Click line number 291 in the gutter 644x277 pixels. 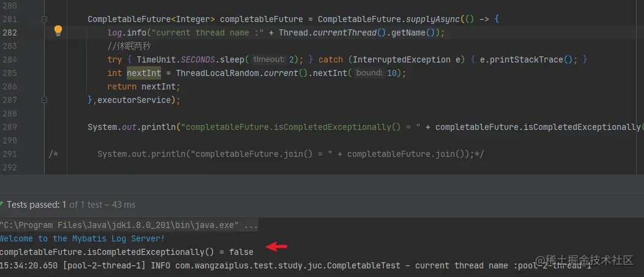[x=9, y=154]
